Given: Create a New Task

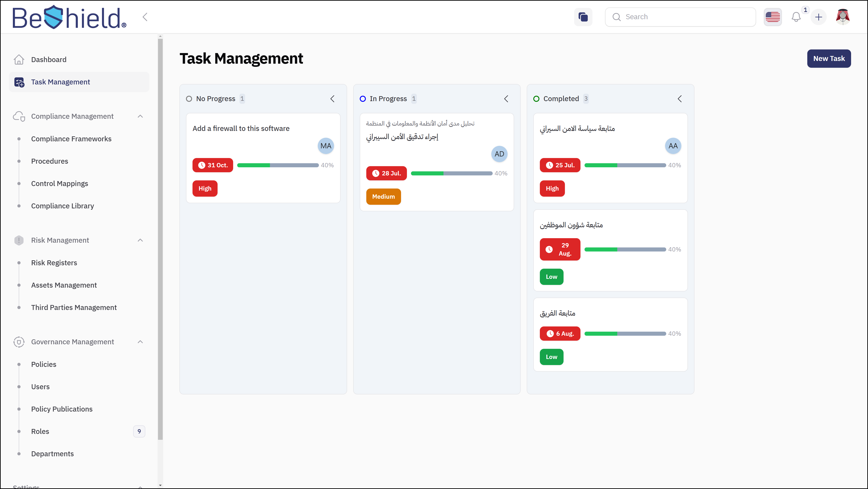Looking at the screenshot, I should 829,59.
